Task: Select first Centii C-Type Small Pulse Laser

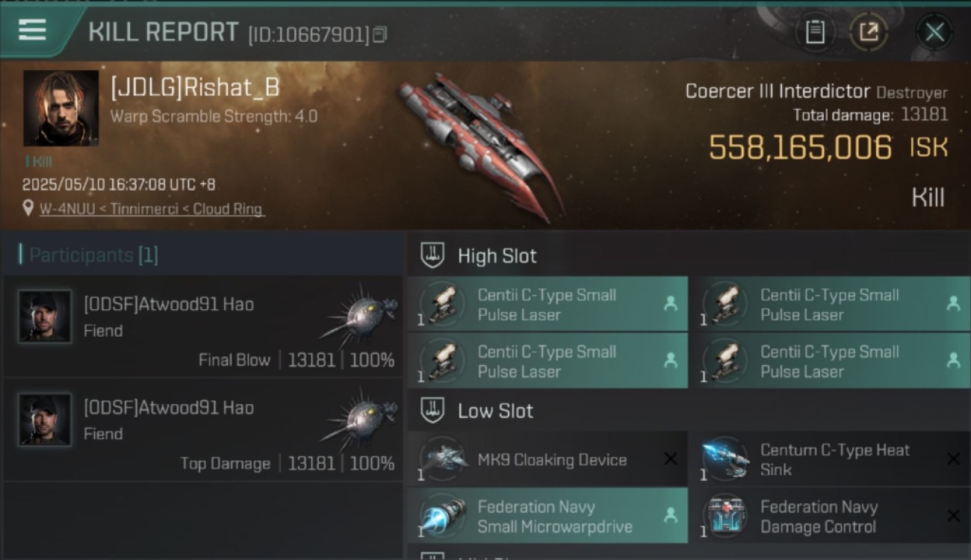Action: pyautogui.click(x=547, y=305)
